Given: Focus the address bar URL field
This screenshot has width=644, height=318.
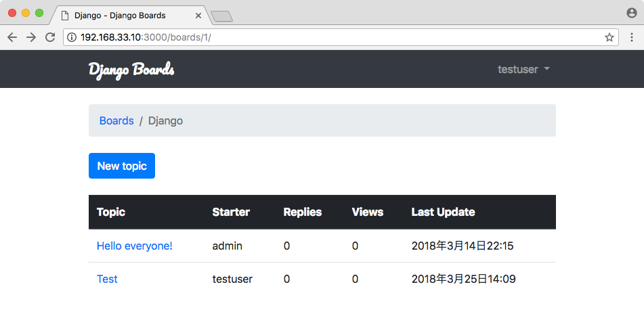Looking at the screenshot, I should click(339, 37).
